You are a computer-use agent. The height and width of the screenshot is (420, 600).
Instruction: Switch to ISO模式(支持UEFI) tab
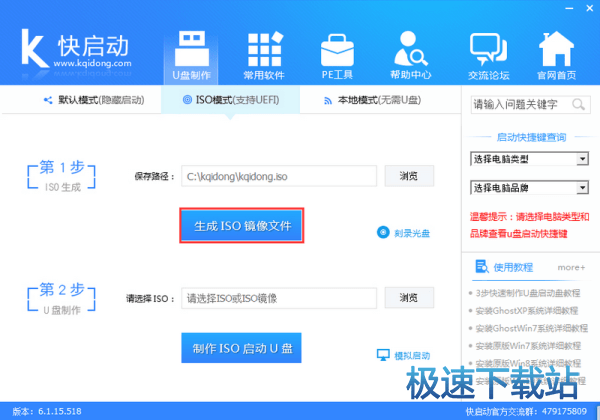point(231,100)
